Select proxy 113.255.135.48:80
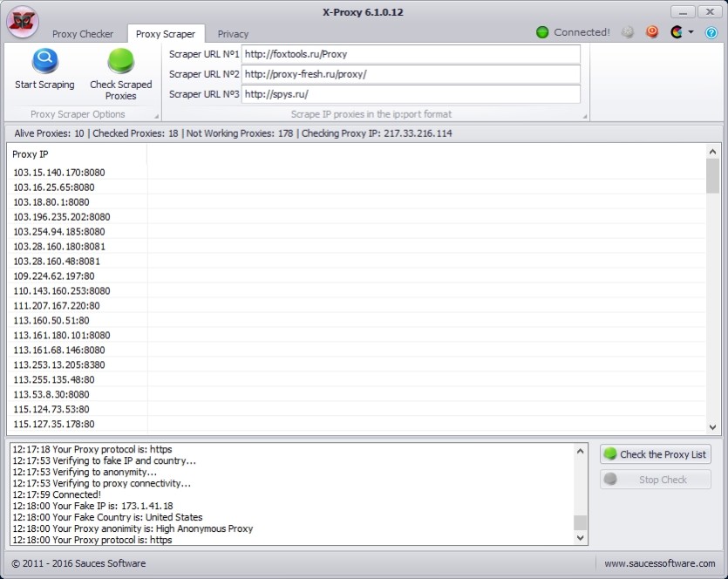 (x=54, y=380)
